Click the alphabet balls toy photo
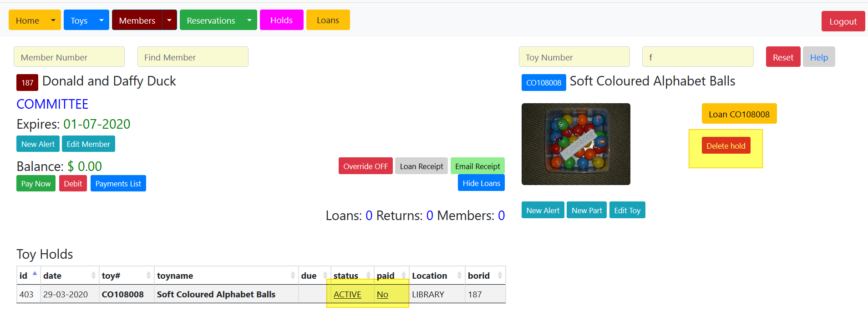This screenshot has height=326, width=868. 576,144
